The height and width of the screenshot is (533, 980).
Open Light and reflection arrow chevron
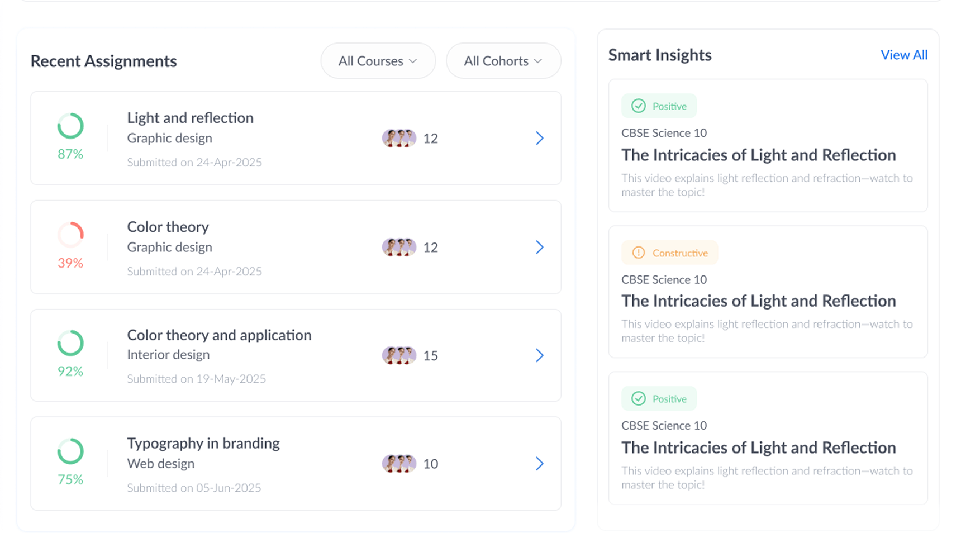coord(539,138)
